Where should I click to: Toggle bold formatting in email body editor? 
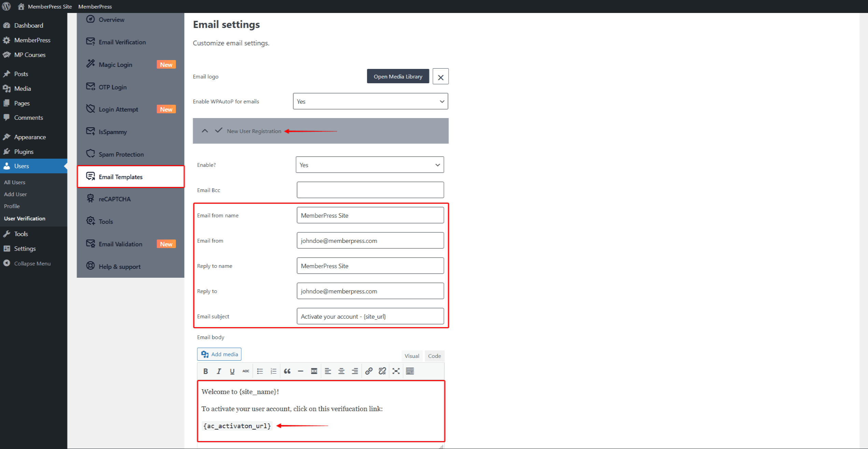click(x=206, y=371)
